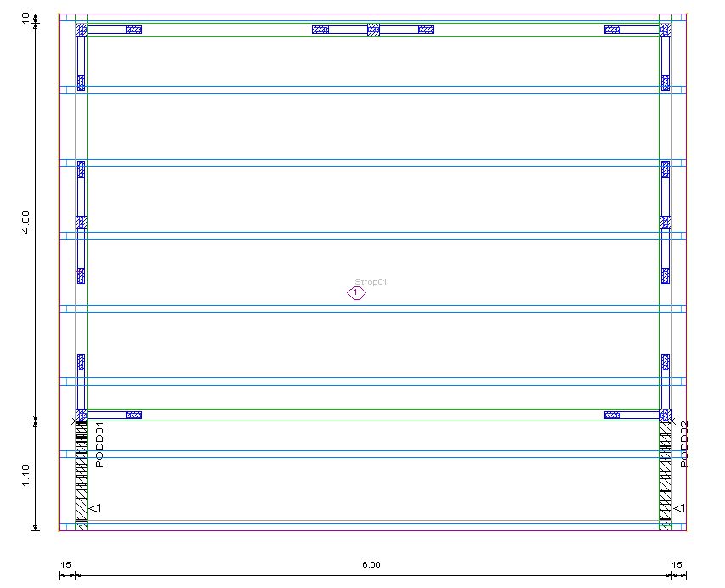725x588 pixels.
Task: Select the PODD01 beam label
Action: [99, 444]
